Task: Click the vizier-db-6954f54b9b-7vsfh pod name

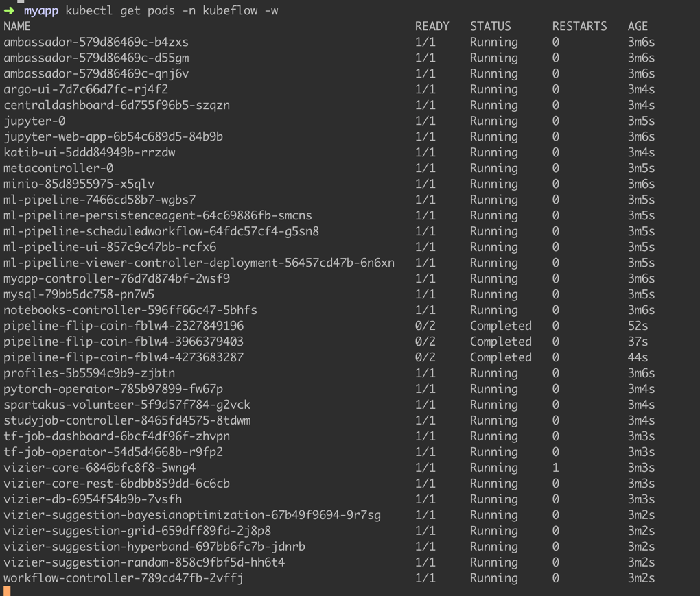Action: [93, 500]
